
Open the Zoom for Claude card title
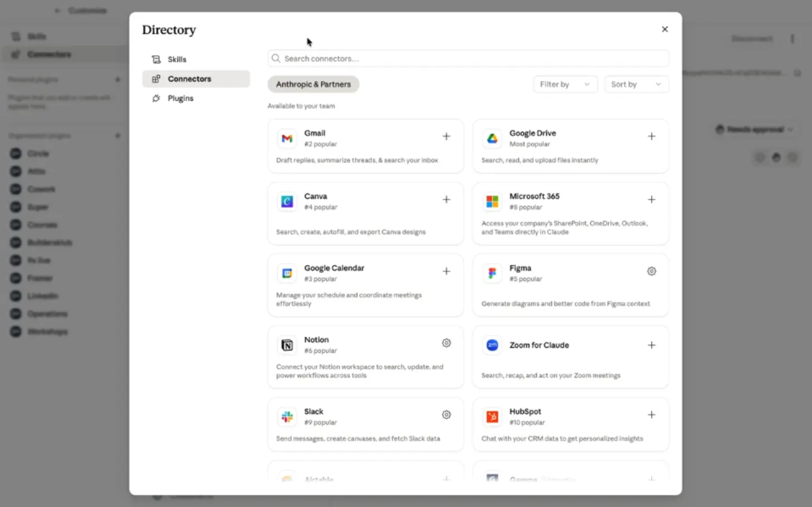[539, 345]
